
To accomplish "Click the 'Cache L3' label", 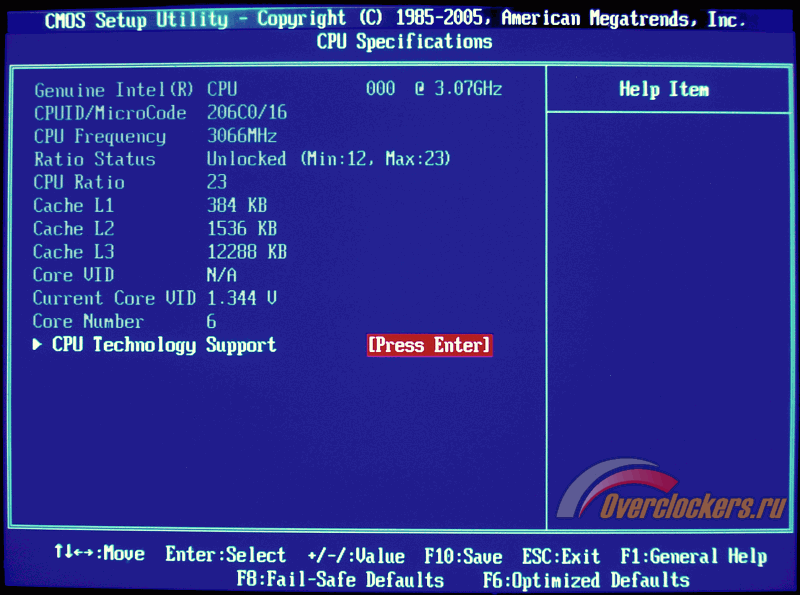I will 73,252.
